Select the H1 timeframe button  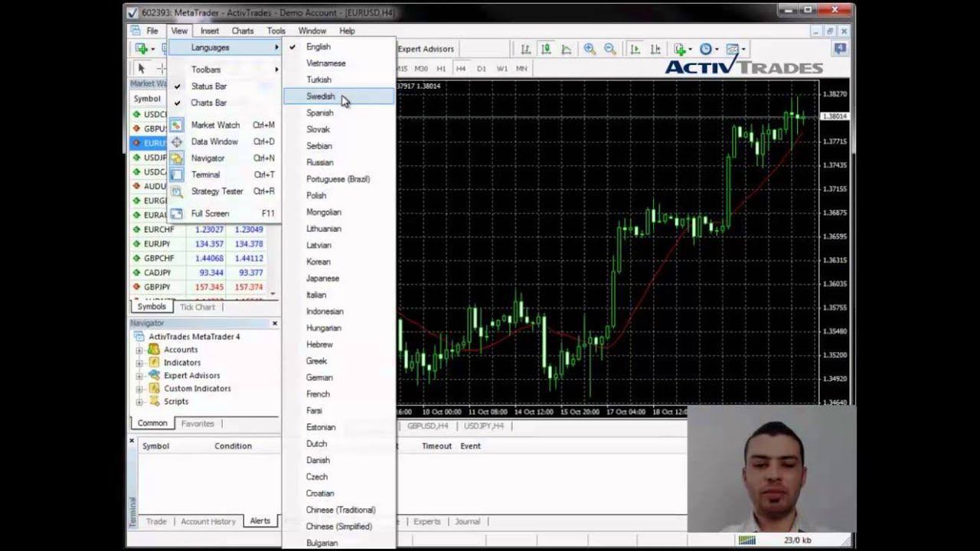440,69
